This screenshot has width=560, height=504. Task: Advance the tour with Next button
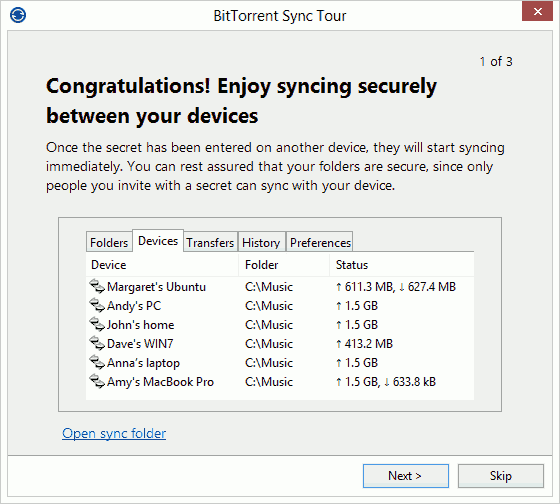click(405, 476)
